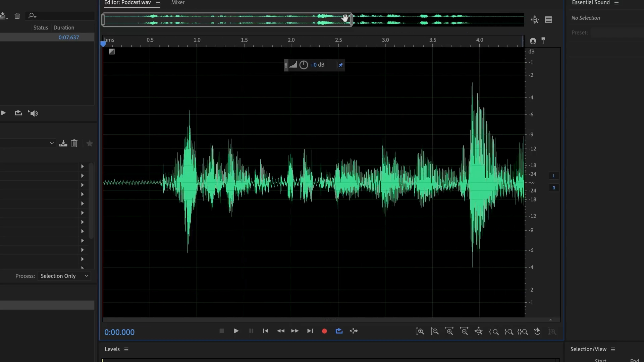The height and width of the screenshot is (362, 644).
Task: Expand the first rack slot arrow
Action: [x=82, y=167]
